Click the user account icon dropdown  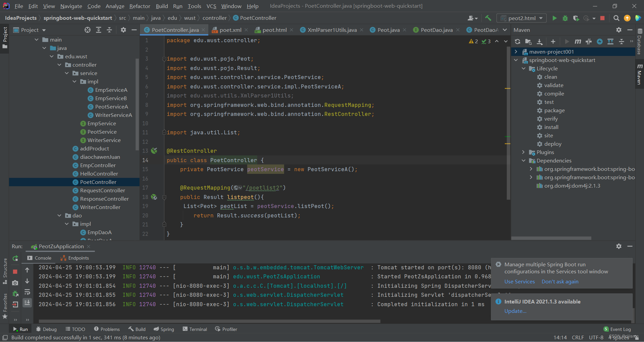coord(473,18)
